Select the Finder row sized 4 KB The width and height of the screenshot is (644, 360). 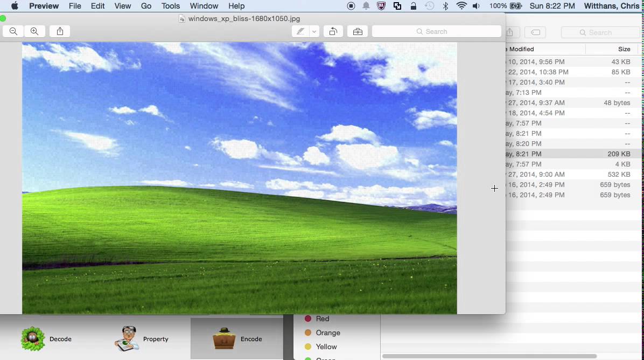click(573, 164)
